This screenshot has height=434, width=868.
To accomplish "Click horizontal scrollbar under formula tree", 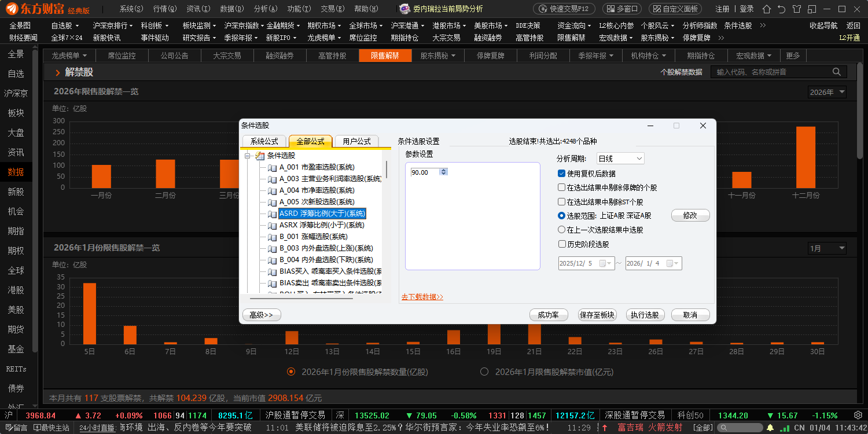I will [x=300, y=298].
